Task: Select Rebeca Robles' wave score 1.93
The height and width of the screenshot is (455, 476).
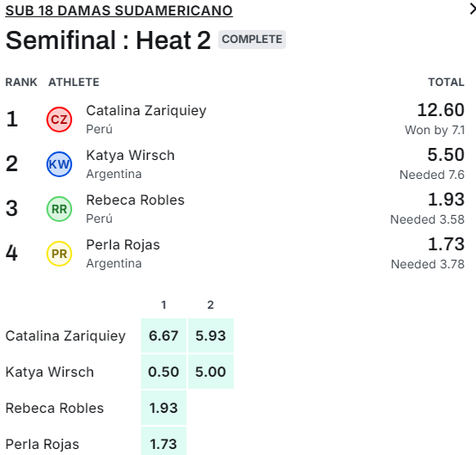Action: (x=163, y=408)
